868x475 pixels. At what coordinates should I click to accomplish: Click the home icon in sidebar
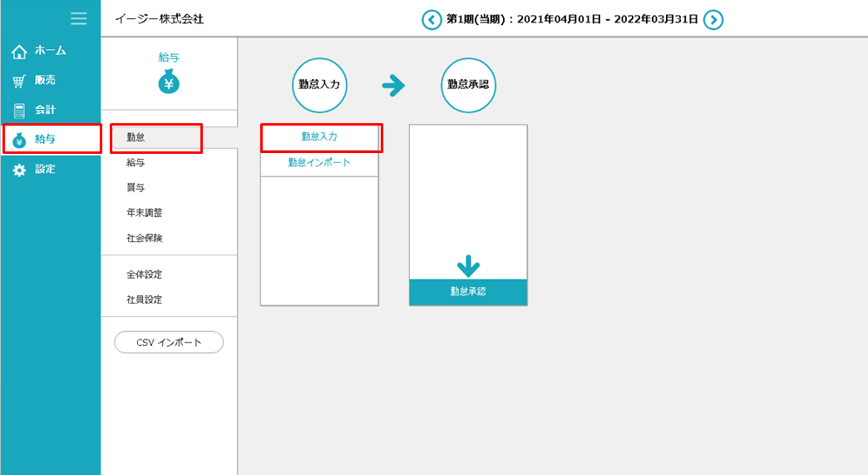point(19,52)
